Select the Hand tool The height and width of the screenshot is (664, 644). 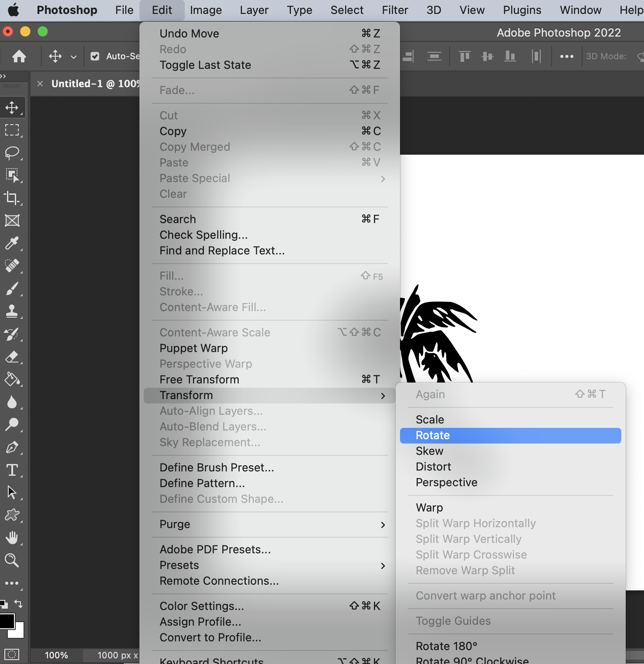(12, 538)
